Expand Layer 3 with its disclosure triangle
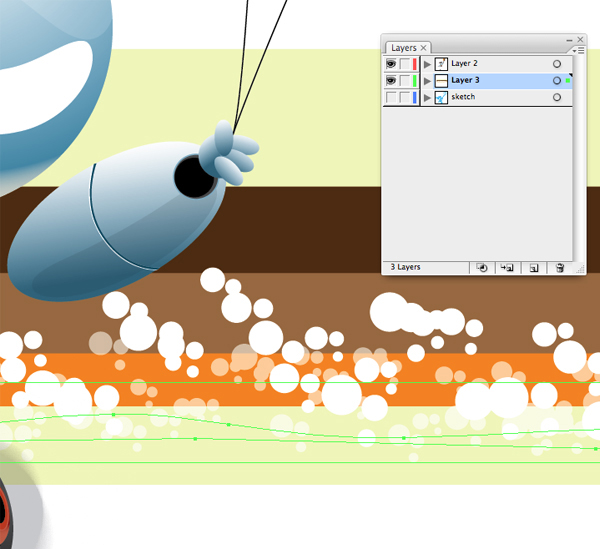Image resolution: width=600 pixels, height=549 pixels. pyautogui.click(x=427, y=81)
